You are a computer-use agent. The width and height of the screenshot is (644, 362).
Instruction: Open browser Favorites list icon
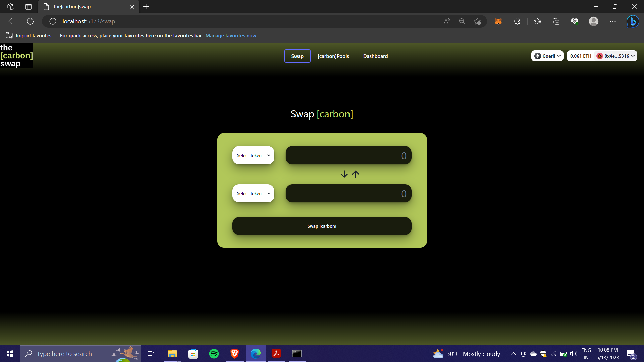coord(538,21)
